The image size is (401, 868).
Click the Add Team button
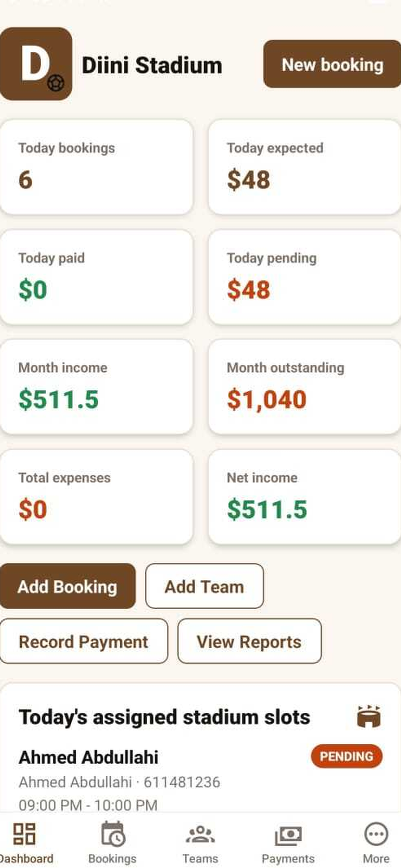(x=204, y=586)
